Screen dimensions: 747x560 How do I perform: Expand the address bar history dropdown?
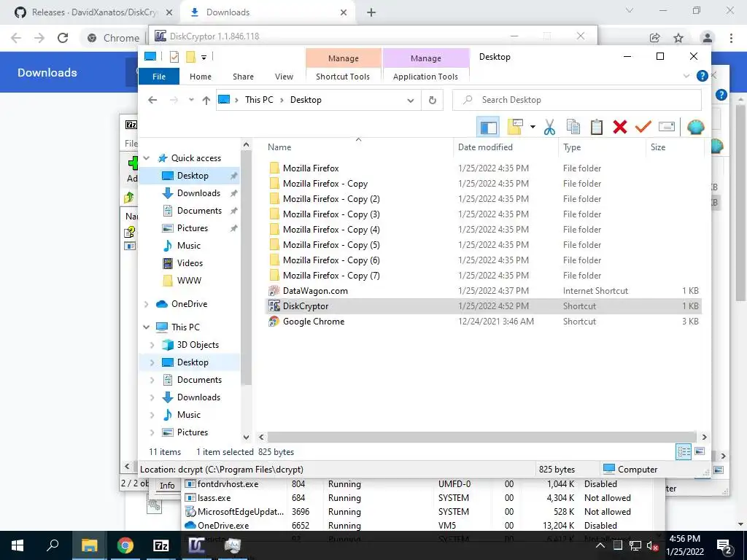click(x=410, y=101)
